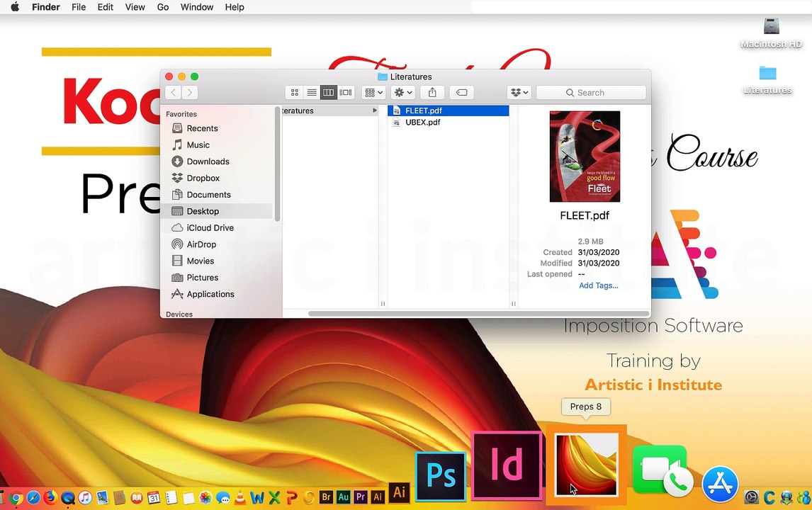Select the UBEX.pdf file
Viewport: 812px width, 510px height.
click(448, 123)
